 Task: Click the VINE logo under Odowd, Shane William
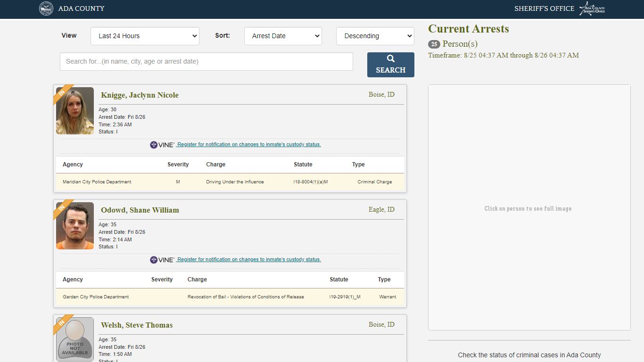point(162,260)
